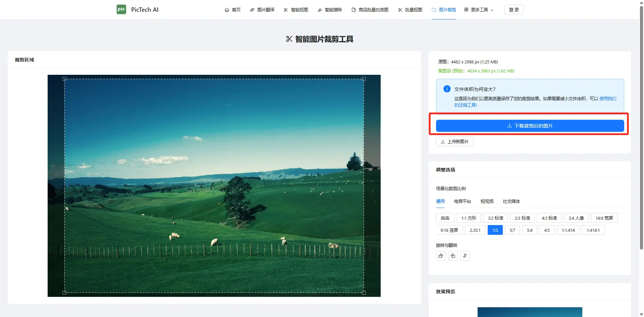The height and width of the screenshot is (317, 644).
Task: Click 上传新图片 upload button
Action: tap(454, 142)
